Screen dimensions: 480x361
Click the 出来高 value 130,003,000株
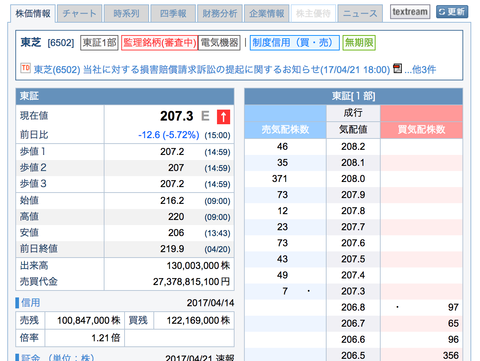point(198,266)
